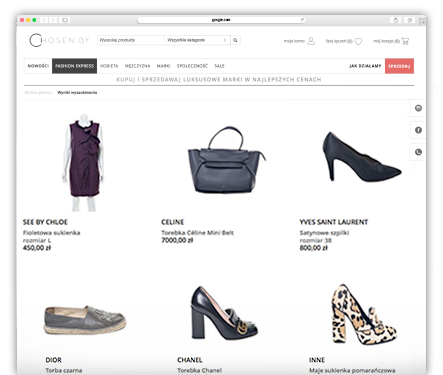Click the DIOR brand name
Image resolution: width=443 pixels, height=375 pixels.
pyautogui.click(x=54, y=360)
